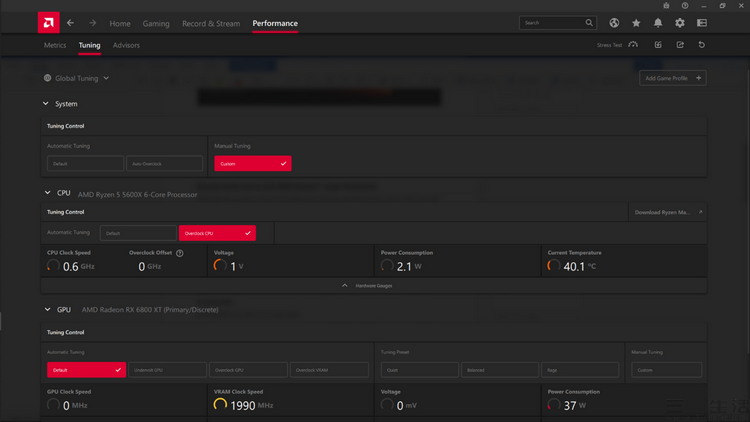Click the CPU Voltage gauge dial
The image size is (750, 422).
click(220, 265)
